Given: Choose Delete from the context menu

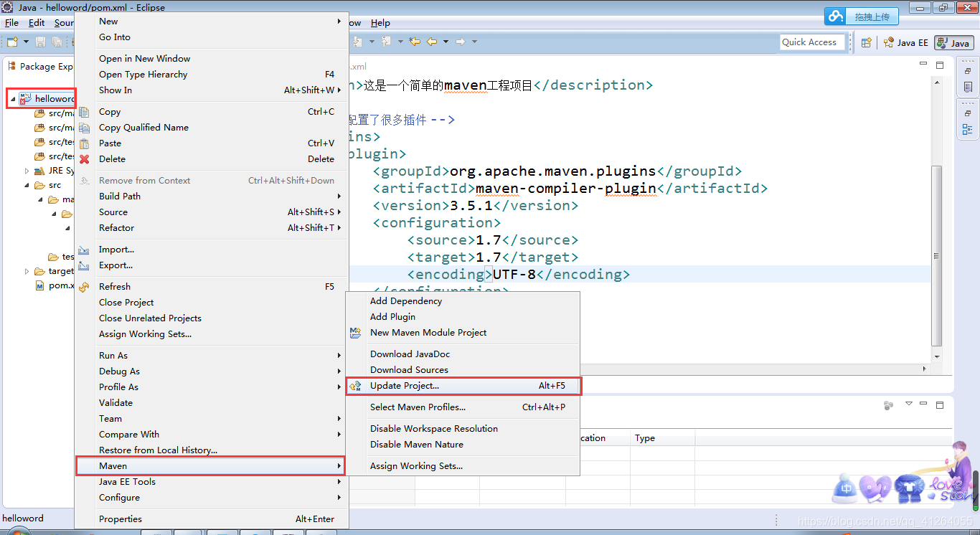Looking at the screenshot, I should tap(212, 159).
